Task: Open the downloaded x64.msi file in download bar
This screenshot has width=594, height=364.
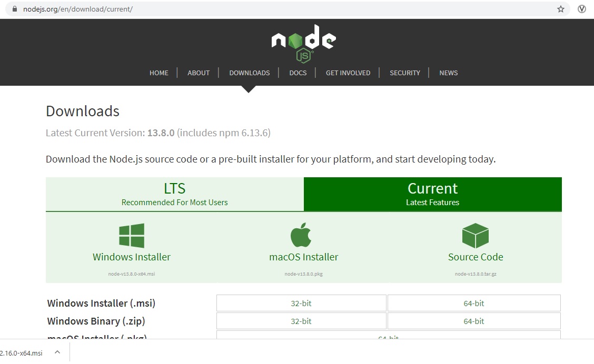Action: coord(21,353)
